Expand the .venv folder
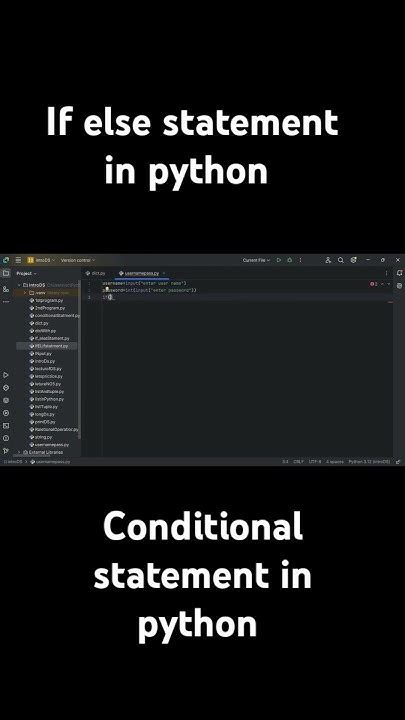Image resolution: width=405 pixels, height=720 pixels. tap(25, 292)
